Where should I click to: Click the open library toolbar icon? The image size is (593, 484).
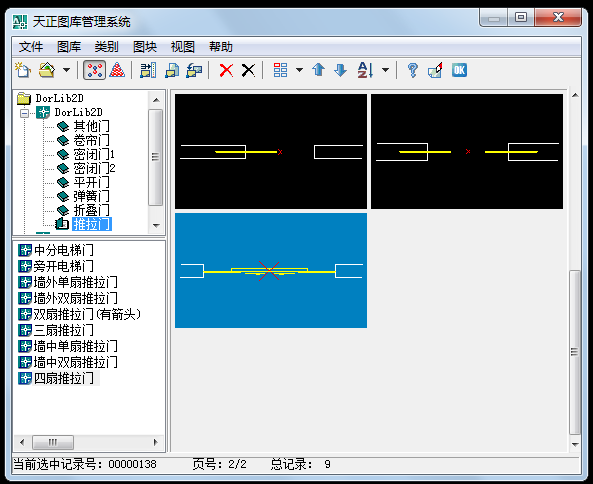47,70
